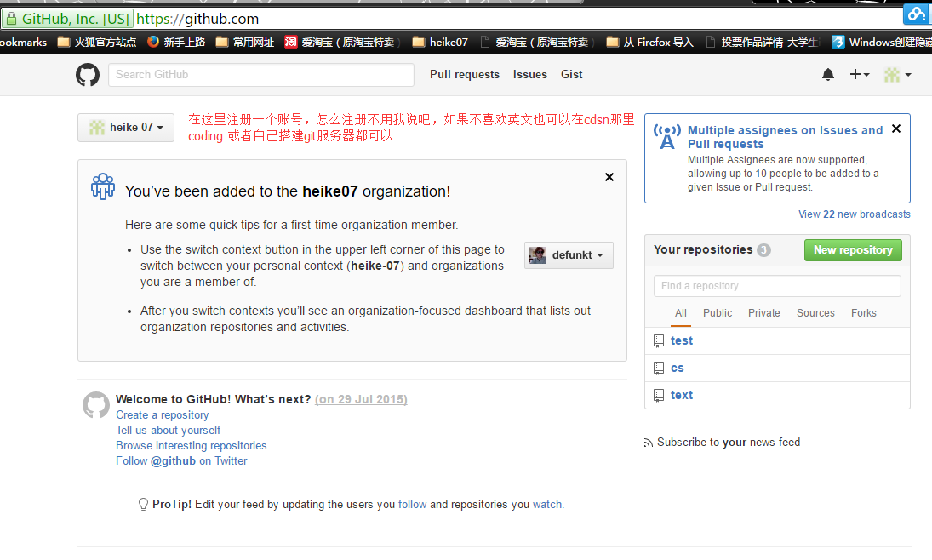932x560 pixels.
Task: Click the repo icon next to cs
Action: coord(659,368)
